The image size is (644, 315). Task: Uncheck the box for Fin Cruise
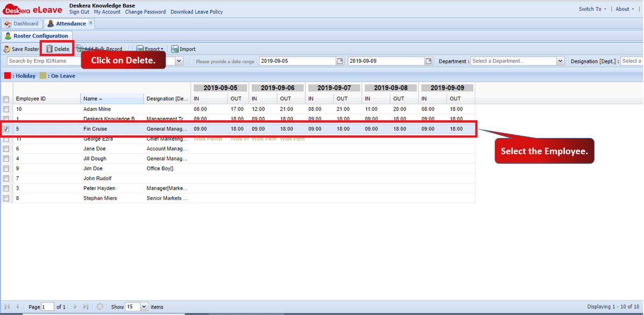click(6, 129)
